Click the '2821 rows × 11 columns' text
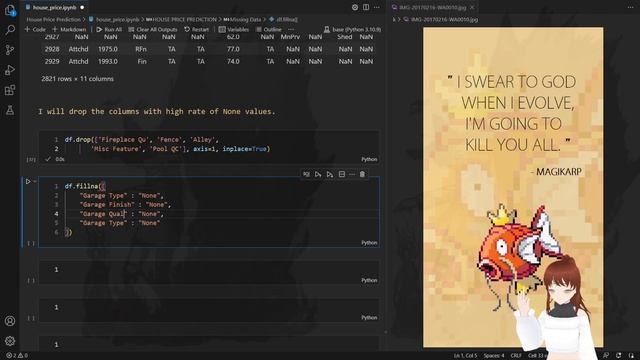 point(78,79)
